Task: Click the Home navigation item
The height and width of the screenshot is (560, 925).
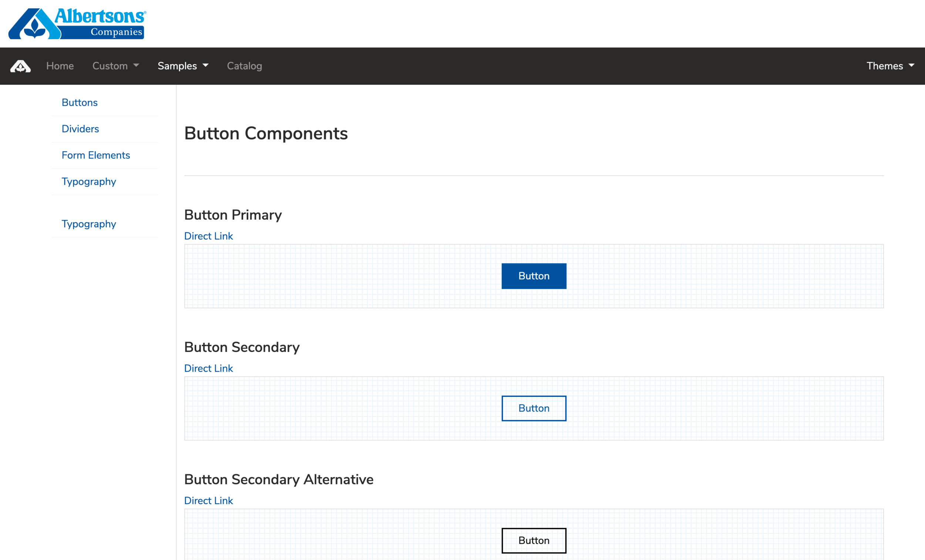Action: pyautogui.click(x=60, y=66)
